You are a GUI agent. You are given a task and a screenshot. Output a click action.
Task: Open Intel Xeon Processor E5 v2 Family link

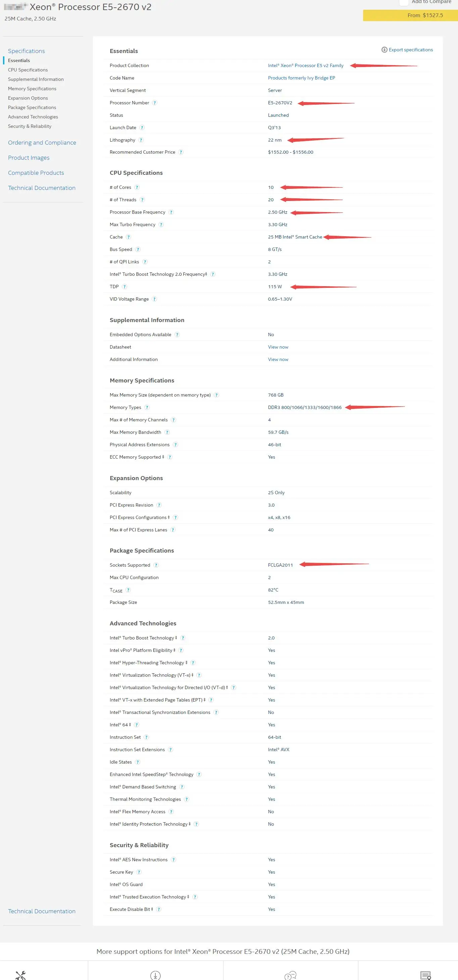305,65
